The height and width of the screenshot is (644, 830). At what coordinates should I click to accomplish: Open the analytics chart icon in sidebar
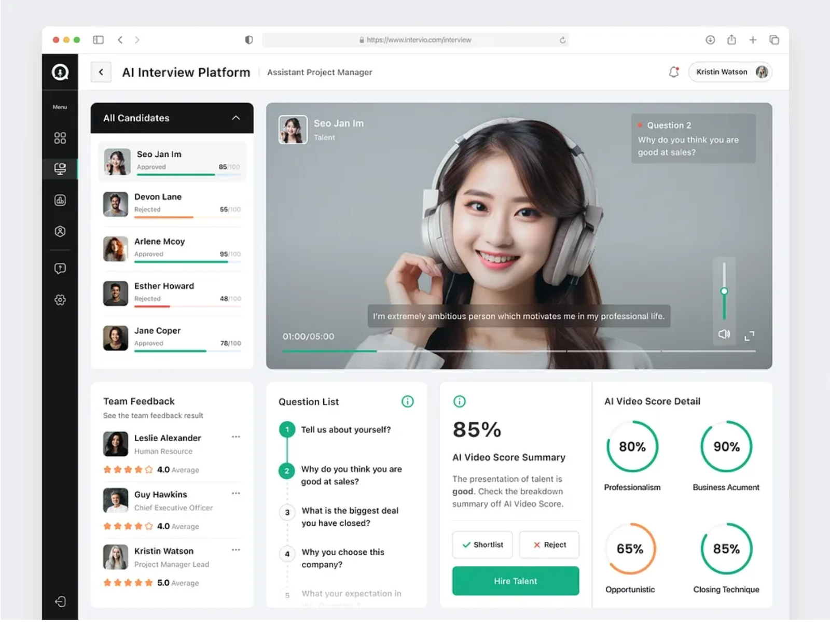coord(60,200)
